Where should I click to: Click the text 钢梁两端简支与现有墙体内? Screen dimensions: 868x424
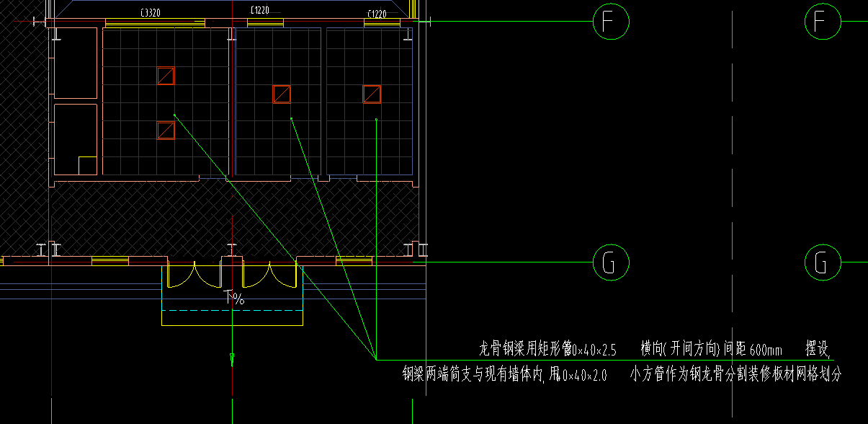click(x=472, y=375)
